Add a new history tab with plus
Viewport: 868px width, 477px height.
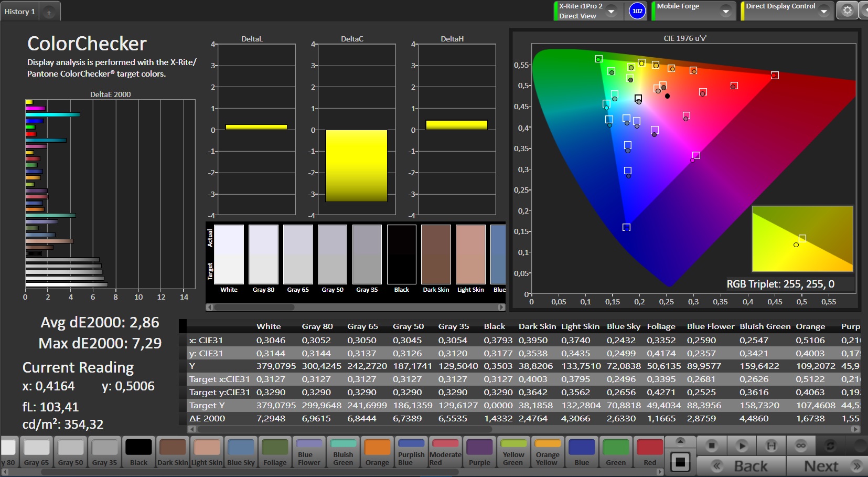click(x=49, y=12)
